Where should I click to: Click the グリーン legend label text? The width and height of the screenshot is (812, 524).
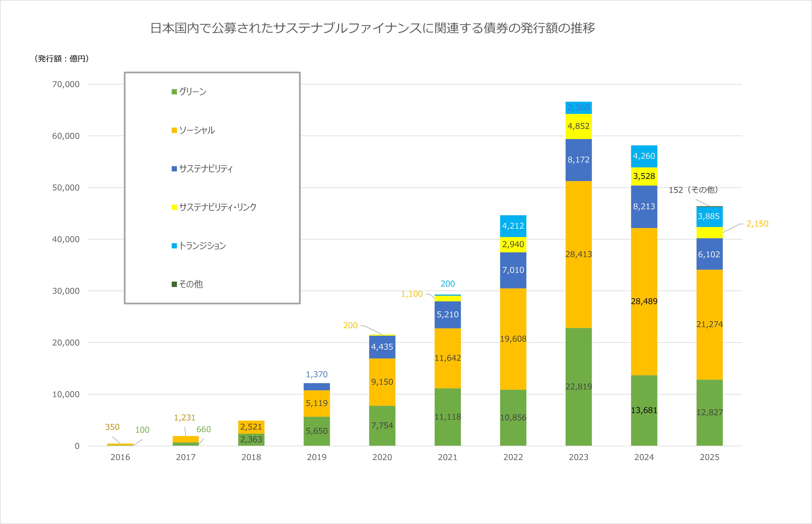[193, 91]
